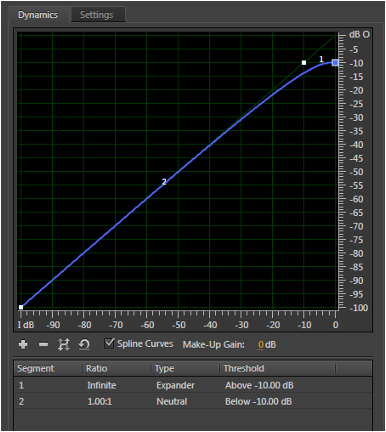Switch to the Settings tab
The image size is (386, 432).
point(97,15)
